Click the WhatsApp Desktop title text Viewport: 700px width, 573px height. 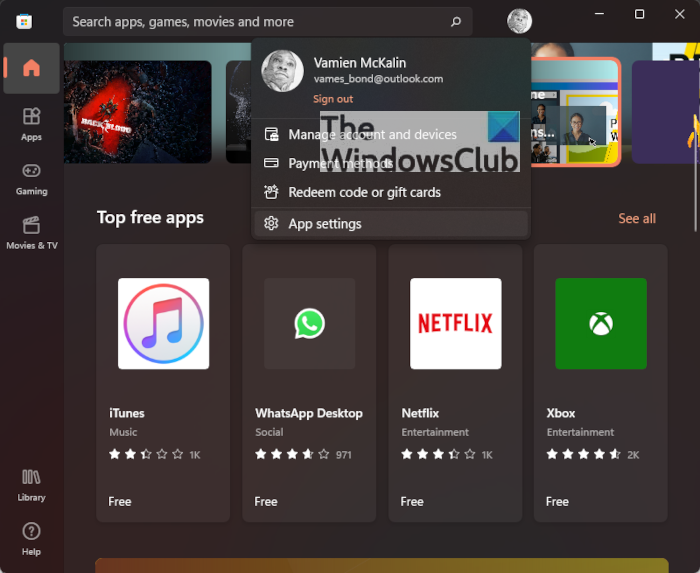point(309,413)
